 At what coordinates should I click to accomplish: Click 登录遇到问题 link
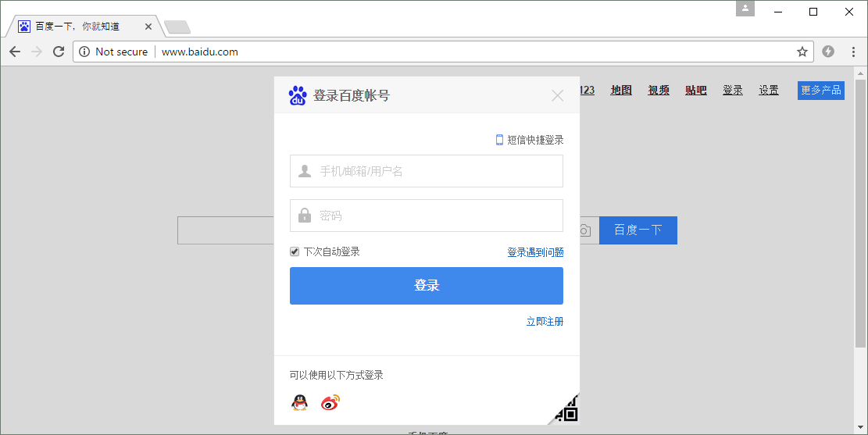click(535, 252)
